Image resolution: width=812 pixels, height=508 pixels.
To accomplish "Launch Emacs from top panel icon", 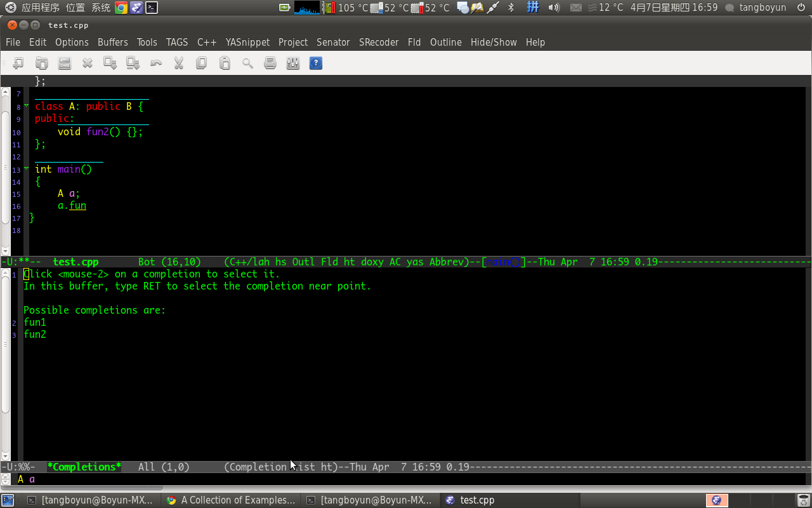I will point(136,8).
